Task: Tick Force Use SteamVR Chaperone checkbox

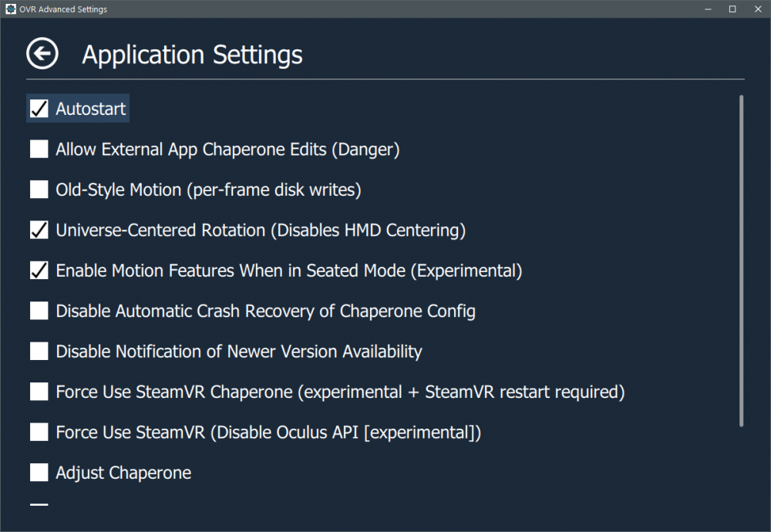Action: tap(39, 392)
